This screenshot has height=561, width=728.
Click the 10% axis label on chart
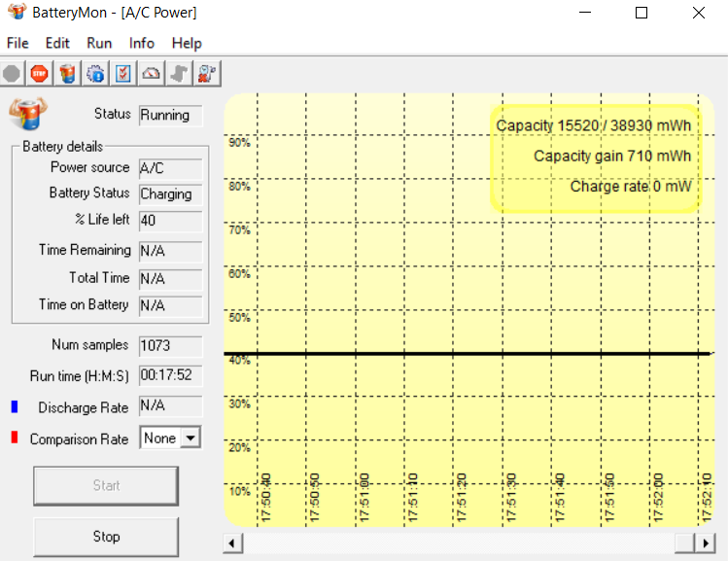239,491
